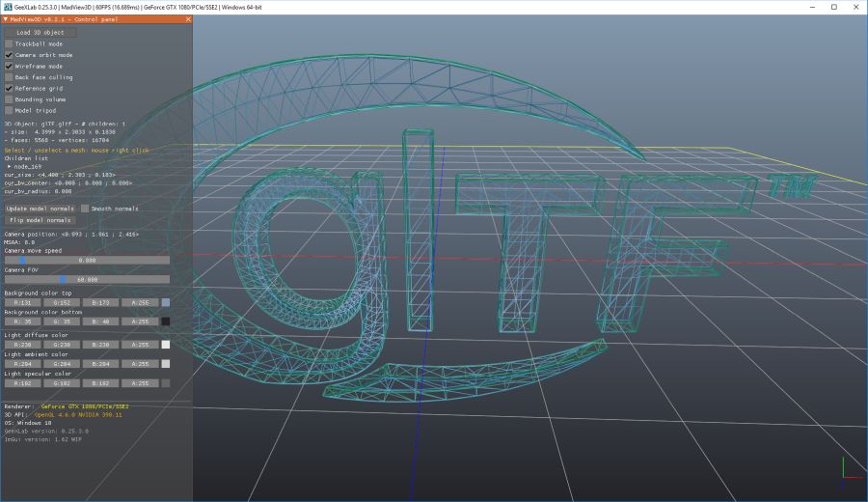Select Light specular color G:102 field
Viewport: 868px width, 502px height.
pos(62,383)
